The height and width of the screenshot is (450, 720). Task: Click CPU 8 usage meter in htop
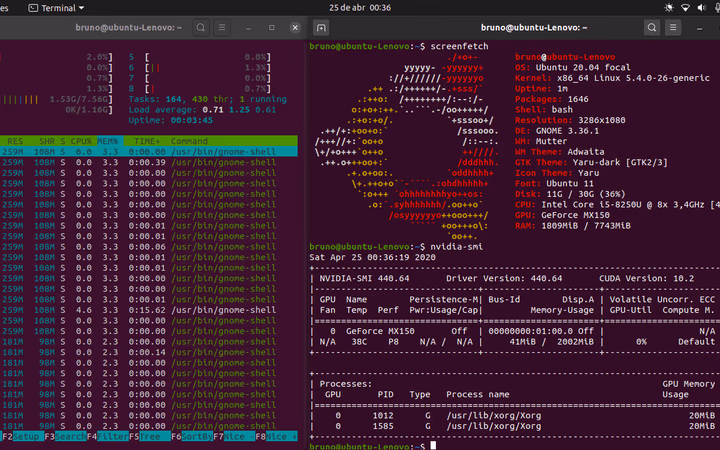pos(200,89)
